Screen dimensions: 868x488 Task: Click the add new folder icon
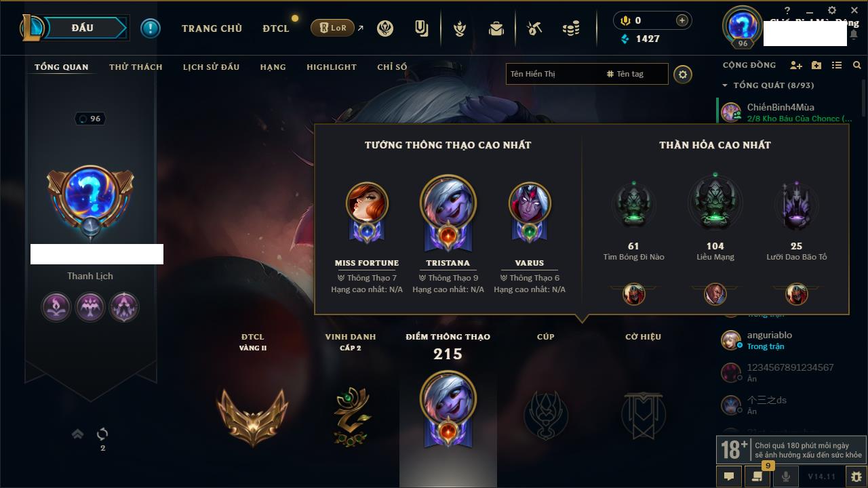[x=816, y=65]
